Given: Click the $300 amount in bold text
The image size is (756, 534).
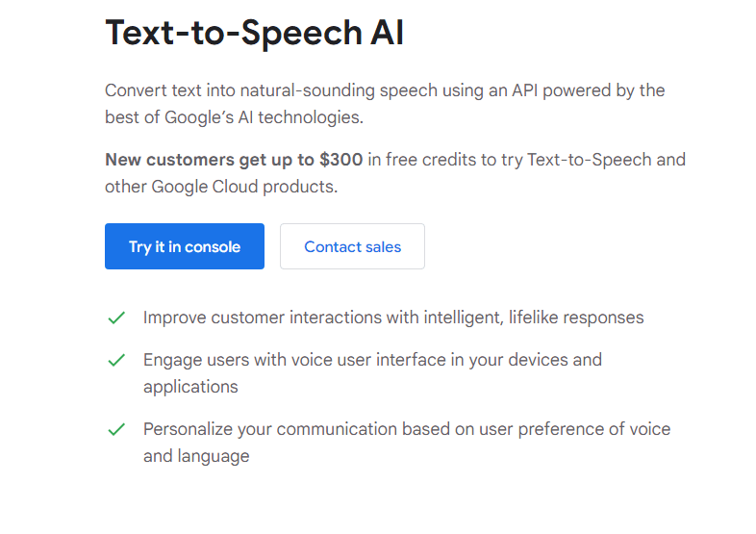Looking at the screenshot, I should (340, 160).
